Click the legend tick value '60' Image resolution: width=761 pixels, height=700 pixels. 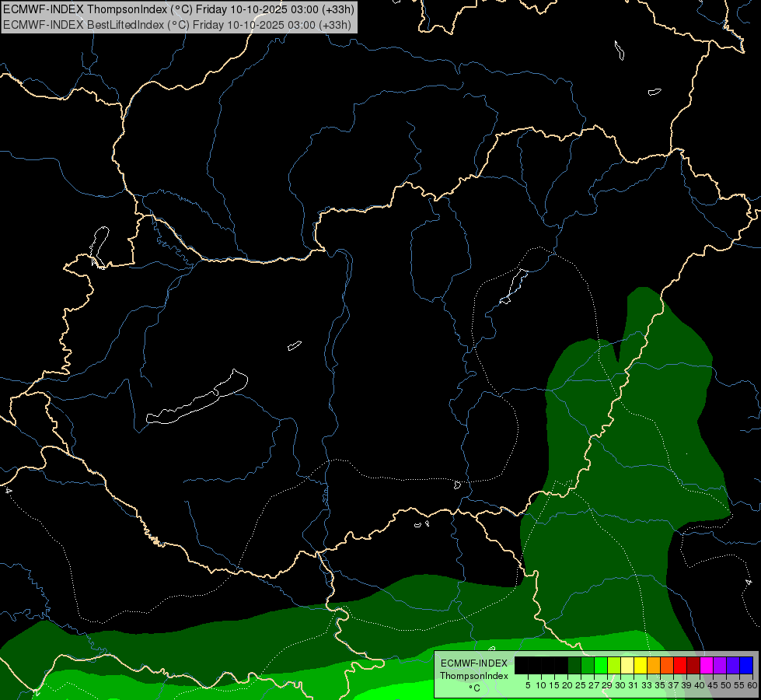click(752, 685)
